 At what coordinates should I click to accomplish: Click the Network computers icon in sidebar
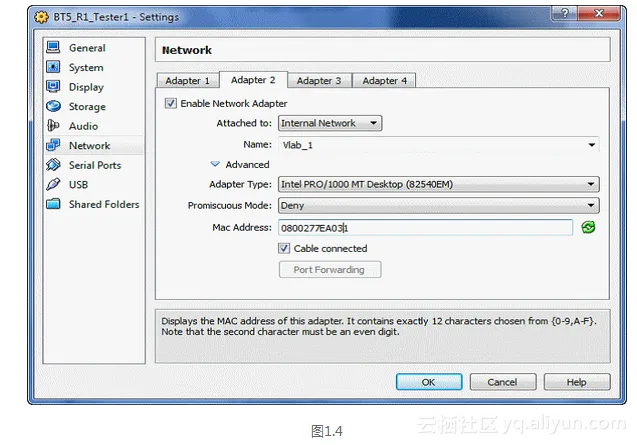[x=53, y=145]
